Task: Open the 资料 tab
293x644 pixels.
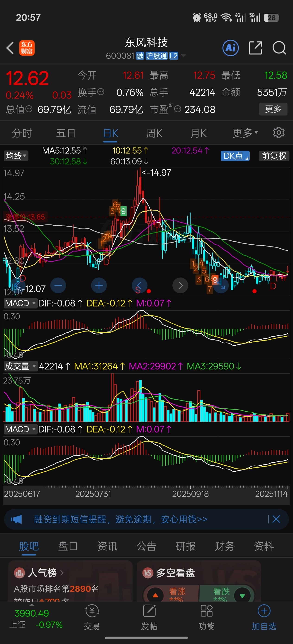Action: [264, 546]
